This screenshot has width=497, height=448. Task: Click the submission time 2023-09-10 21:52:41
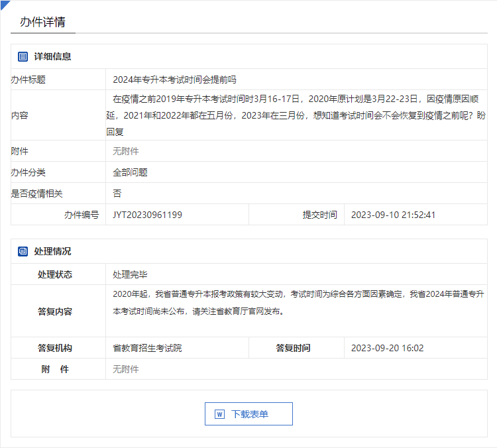[x=393, y=215]
